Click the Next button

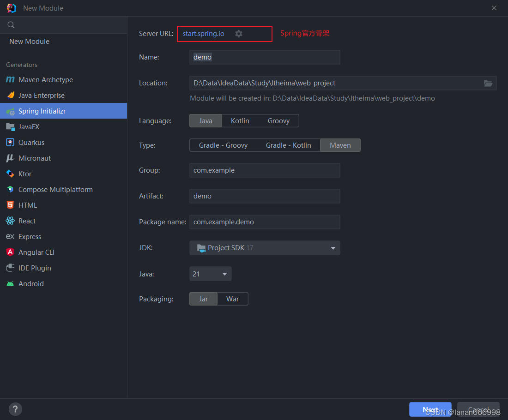(x=430, y=409)
